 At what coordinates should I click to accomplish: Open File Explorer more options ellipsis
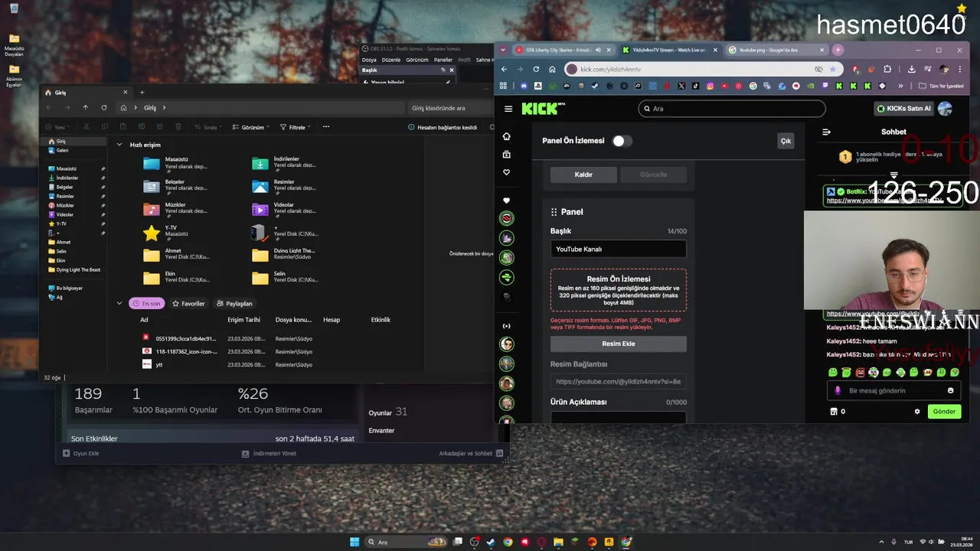(x=325, y=127)
